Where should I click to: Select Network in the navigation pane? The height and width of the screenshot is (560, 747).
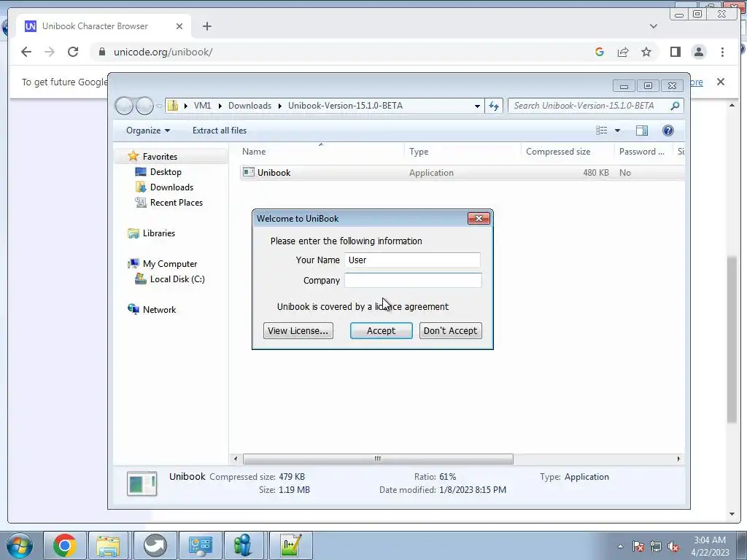pos(159,309)
